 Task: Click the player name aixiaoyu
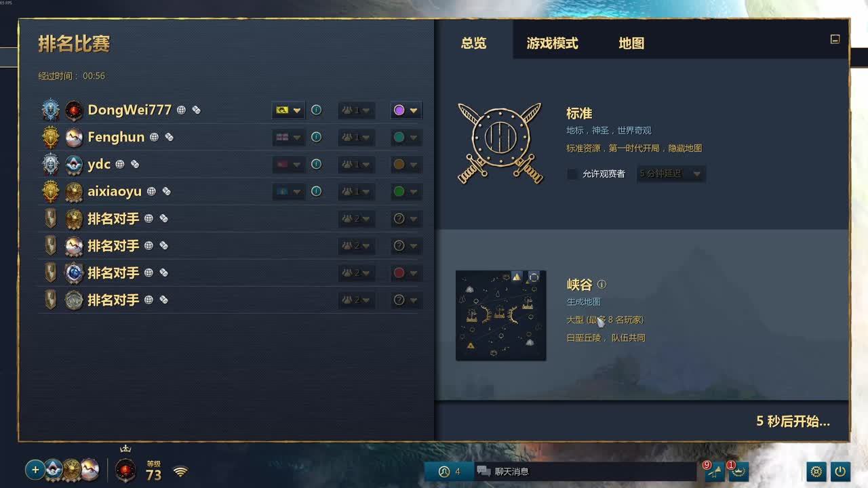pyautogui.click(x=115, y=191)
